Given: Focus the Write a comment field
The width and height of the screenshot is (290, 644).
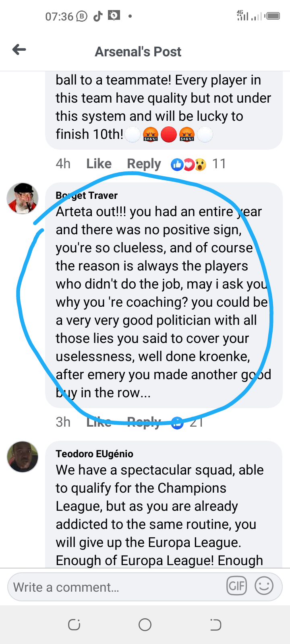Looking at the screenshot, I should click(117, 587).
